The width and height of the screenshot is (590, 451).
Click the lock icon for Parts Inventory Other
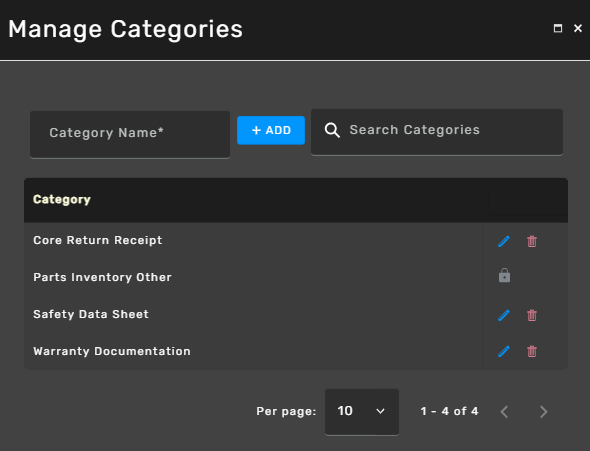pos(504,275)
